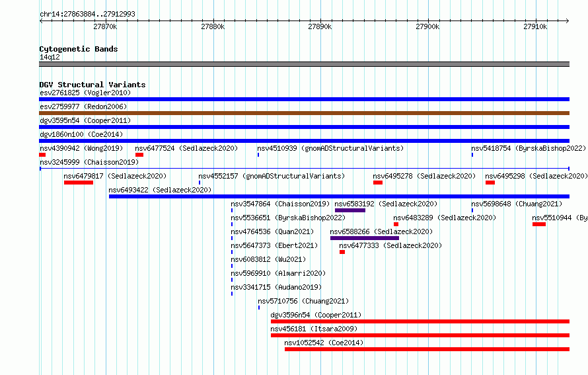Click nsv6477333 (Sedlazeck2020) label
Screen dimensions: 588x375
click(390, 245)
